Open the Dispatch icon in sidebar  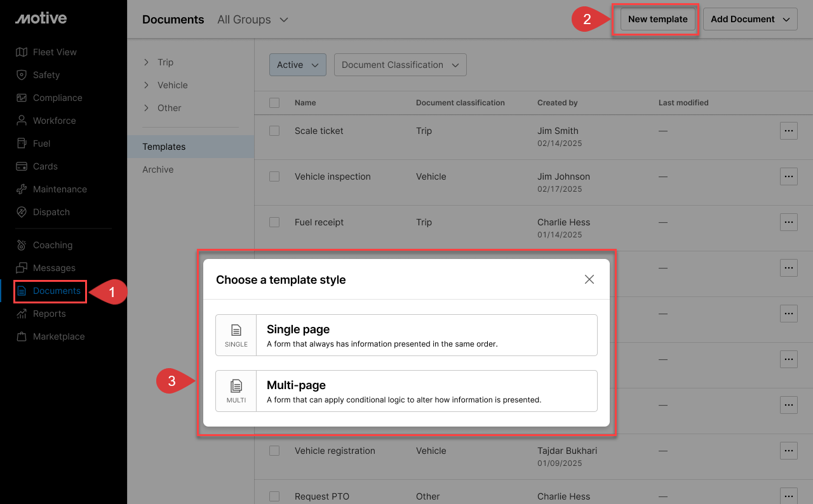point(22,212)
